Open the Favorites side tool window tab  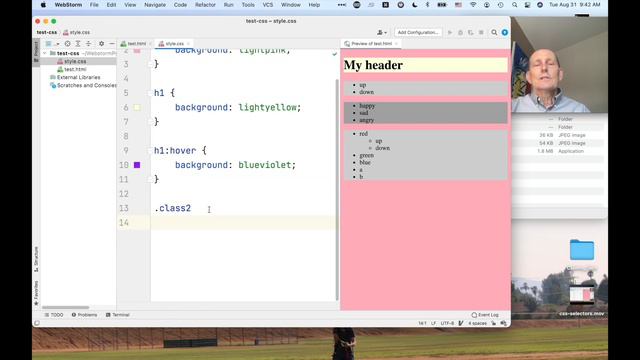pos(36,293)
